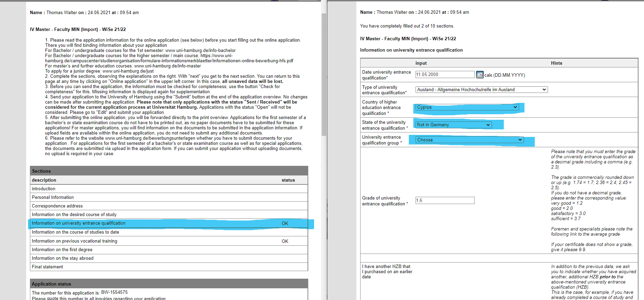Select Information on the desired course of study
Viewport: 644px width, 300px height.
click(74, 215)
